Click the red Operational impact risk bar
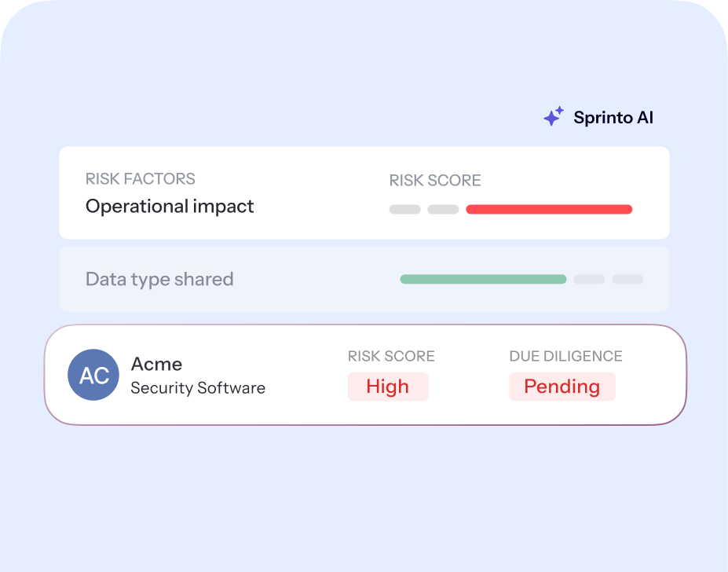The height and width of the screenshot is (572, 728). [549, 210]
